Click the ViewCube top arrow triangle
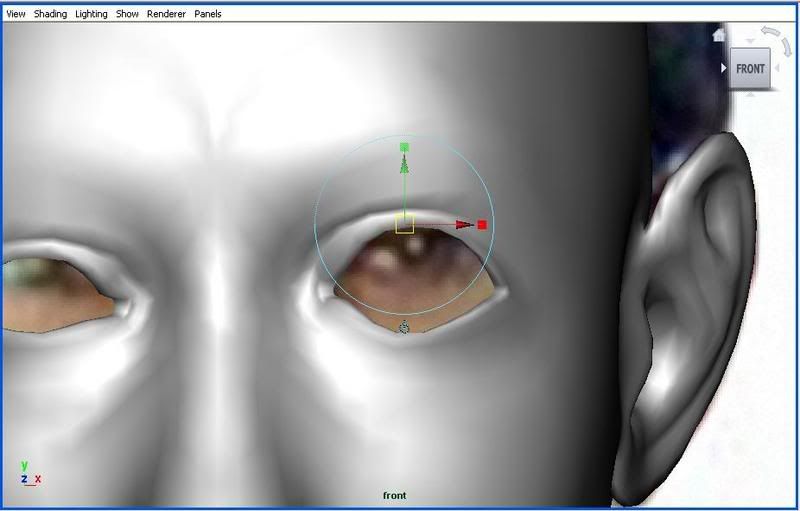This screenshot has height=511, width=800. (x=750, y=41)
